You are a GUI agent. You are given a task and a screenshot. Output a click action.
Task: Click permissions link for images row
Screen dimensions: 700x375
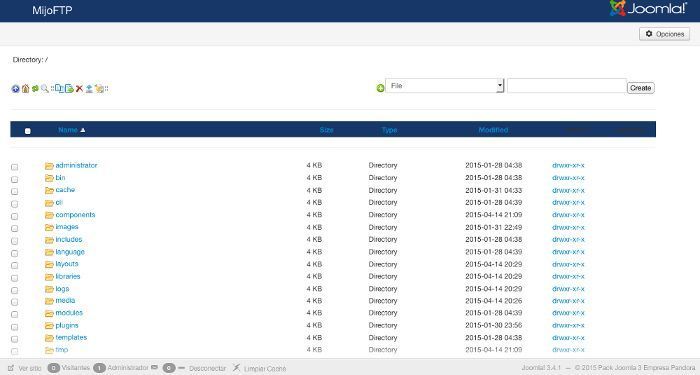[x=568, y=227]
